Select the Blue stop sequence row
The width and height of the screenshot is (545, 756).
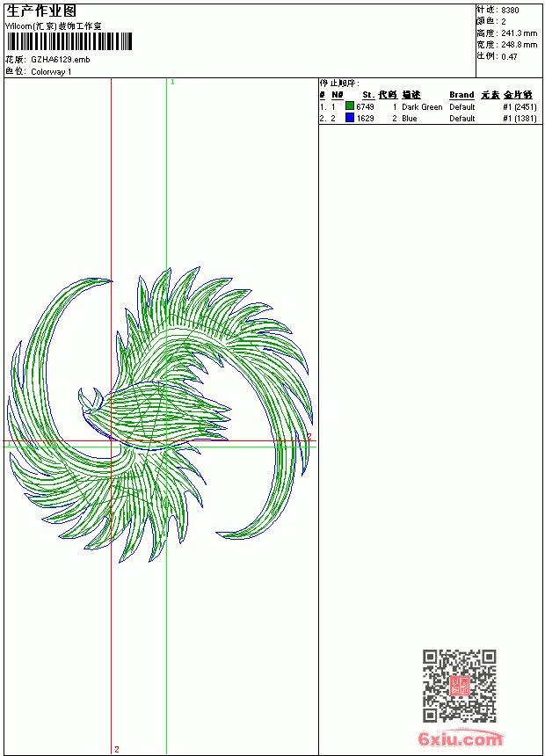tap(428, 118)
